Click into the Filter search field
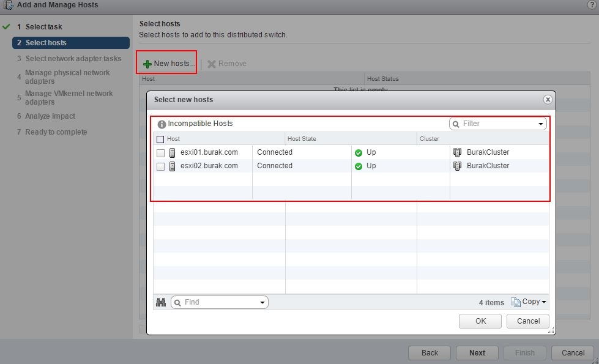599x364 pixels. coord(497,124)
